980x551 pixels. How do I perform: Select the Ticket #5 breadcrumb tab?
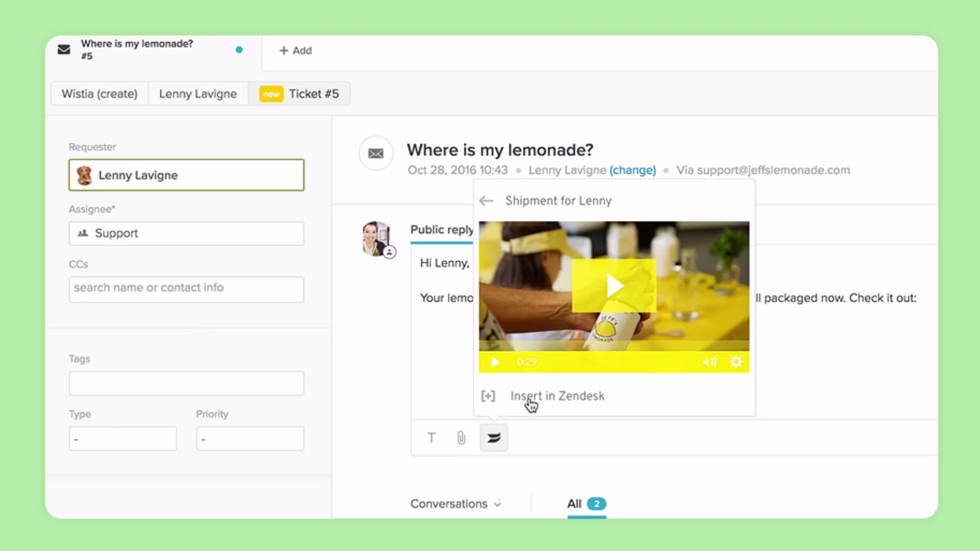tap(299, 94)
